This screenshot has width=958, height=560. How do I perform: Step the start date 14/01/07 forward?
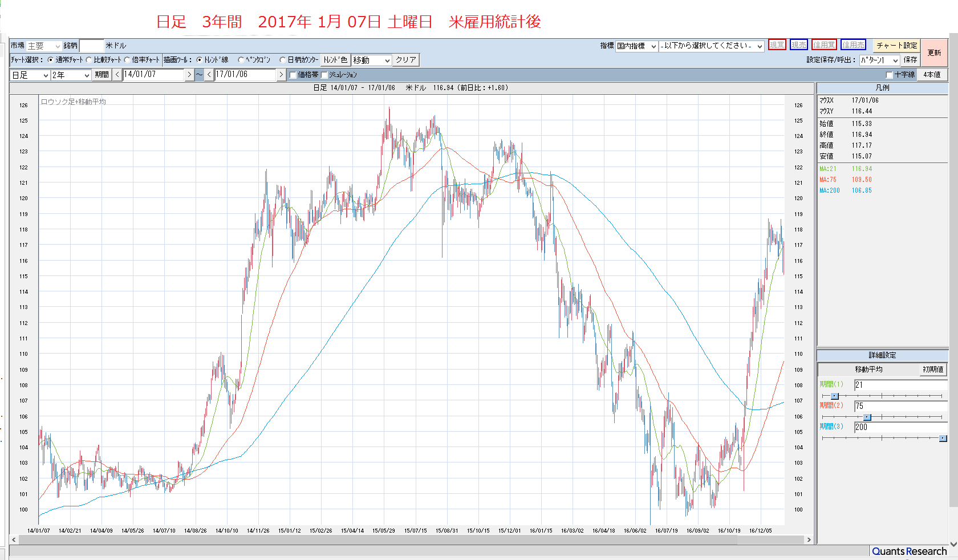point(189,75)
